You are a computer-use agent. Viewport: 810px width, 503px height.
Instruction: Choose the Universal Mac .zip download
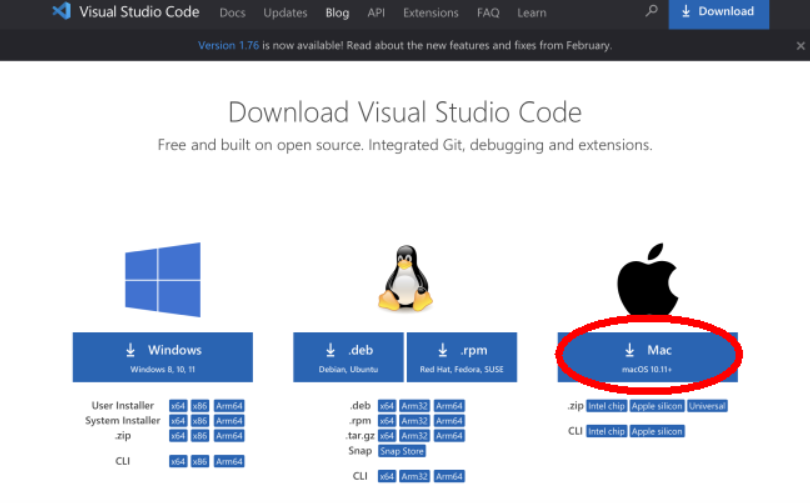tap(706, 406)
